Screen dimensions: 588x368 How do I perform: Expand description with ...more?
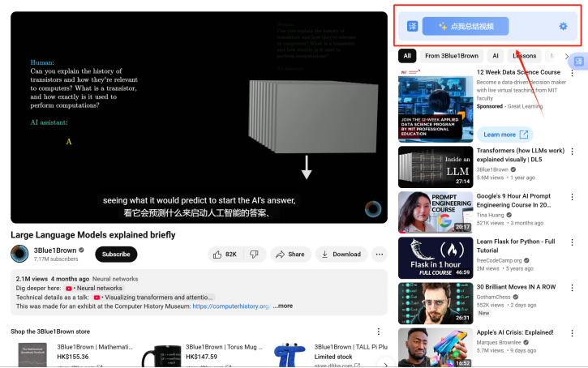(x=283, y=306)
